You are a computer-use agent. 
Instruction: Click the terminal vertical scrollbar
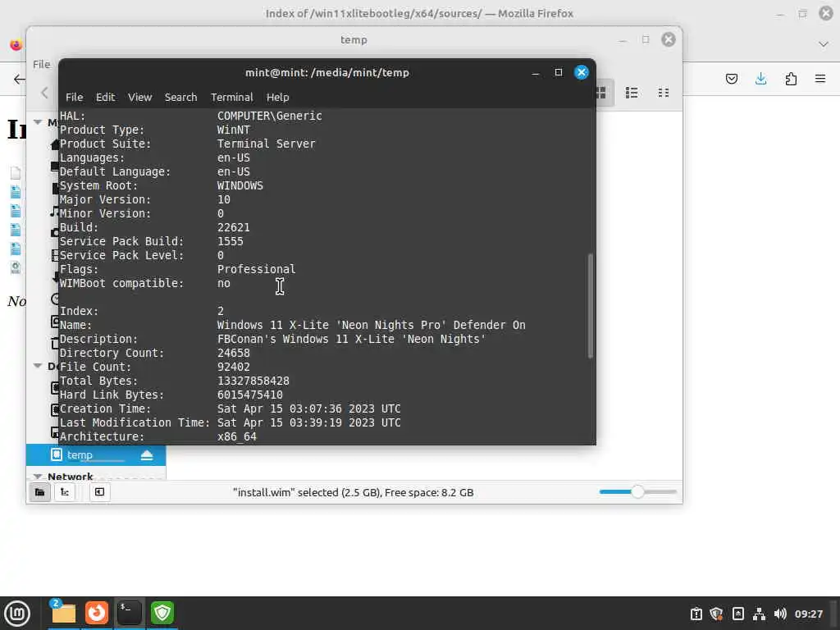[591, 305]
